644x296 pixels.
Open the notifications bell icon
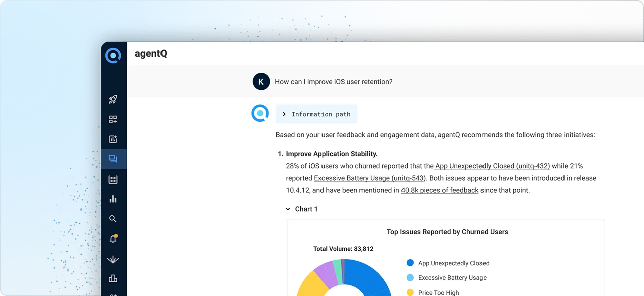click(113, 239)
